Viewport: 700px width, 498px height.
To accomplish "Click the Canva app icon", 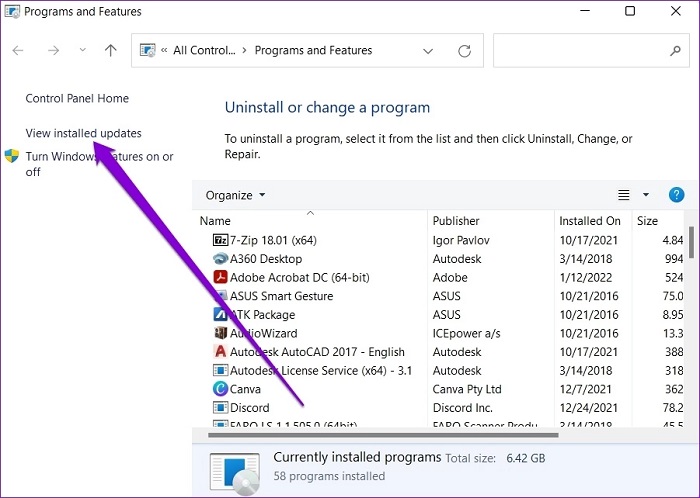I will click(x=220, y=389).
